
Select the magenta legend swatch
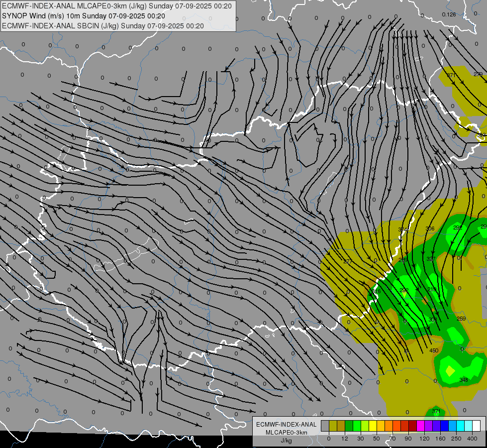[x=420, y=426]
